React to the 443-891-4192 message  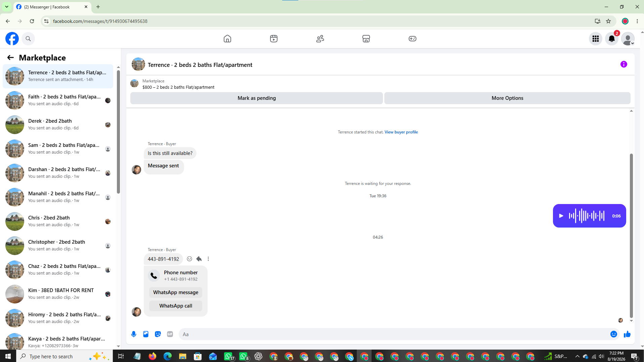click(x=189, y=259)
